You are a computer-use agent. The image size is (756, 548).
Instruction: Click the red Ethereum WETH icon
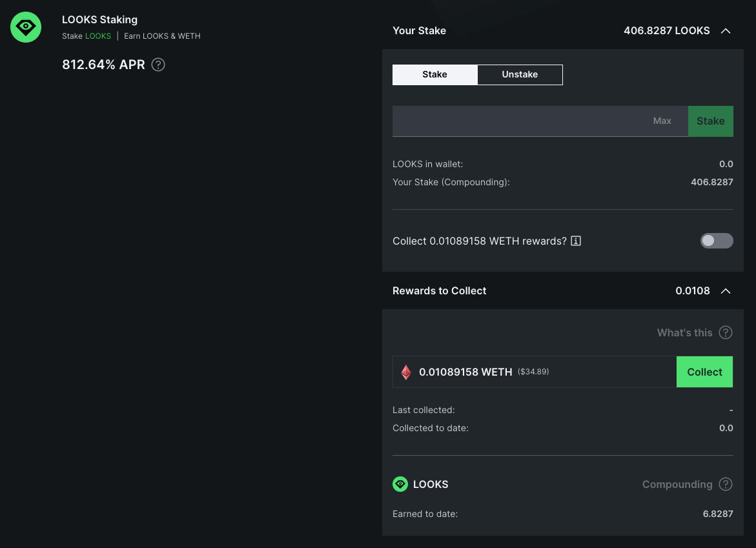[x=406, y=372]
